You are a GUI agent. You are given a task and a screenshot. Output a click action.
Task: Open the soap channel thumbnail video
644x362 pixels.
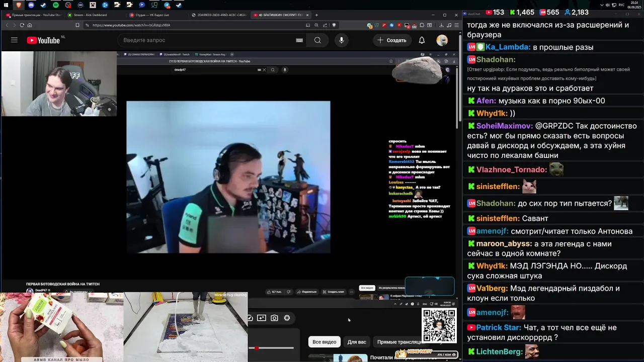pyautogui.click(x=61, y=327)
